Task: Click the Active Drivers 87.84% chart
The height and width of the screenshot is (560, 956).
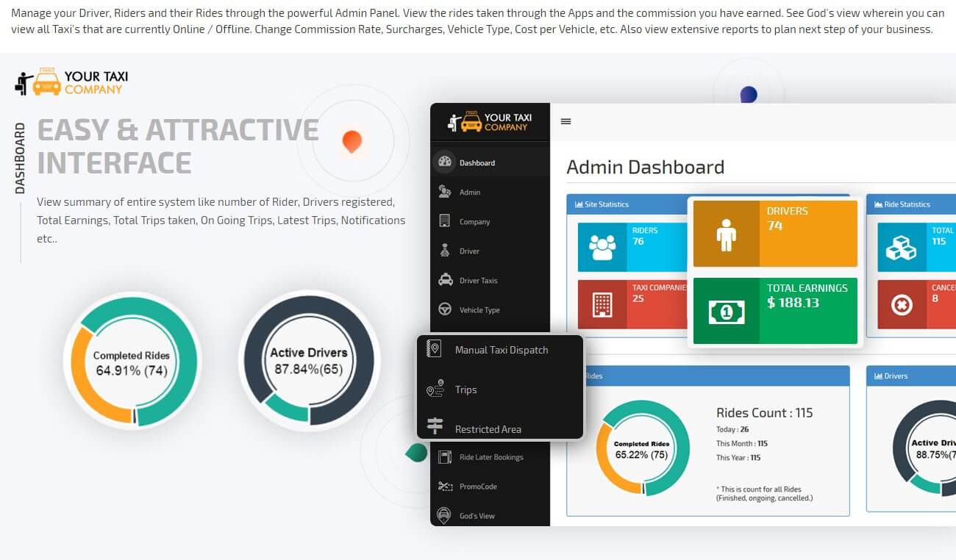Action: point(310,361)
